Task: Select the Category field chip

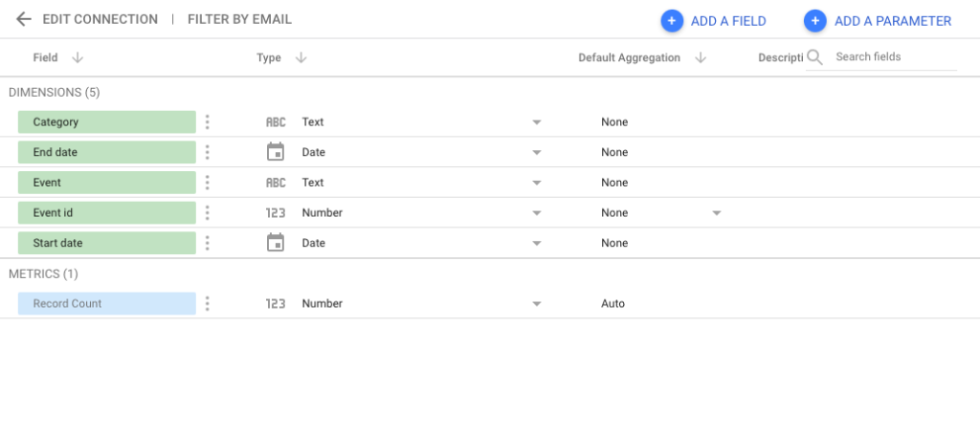Action: pos(107,121)
